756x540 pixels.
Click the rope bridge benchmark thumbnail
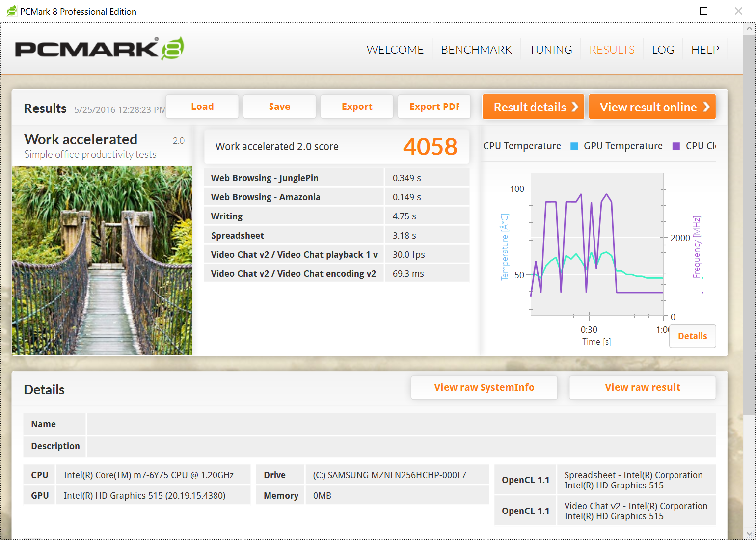click(102, 261)
